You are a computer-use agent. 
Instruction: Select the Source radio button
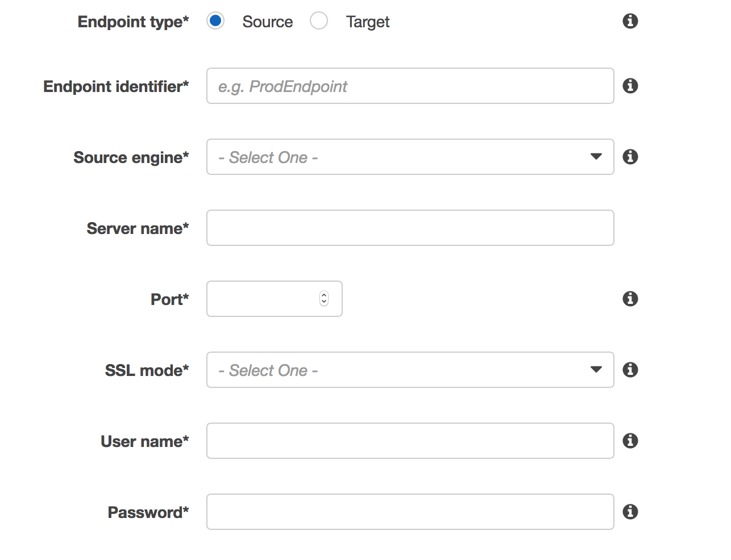(215, 21)
